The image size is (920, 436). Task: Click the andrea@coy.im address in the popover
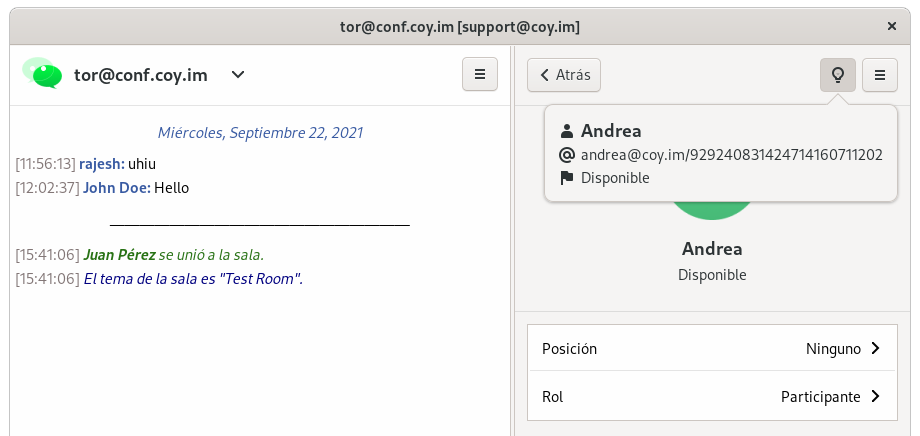point(731,155)
